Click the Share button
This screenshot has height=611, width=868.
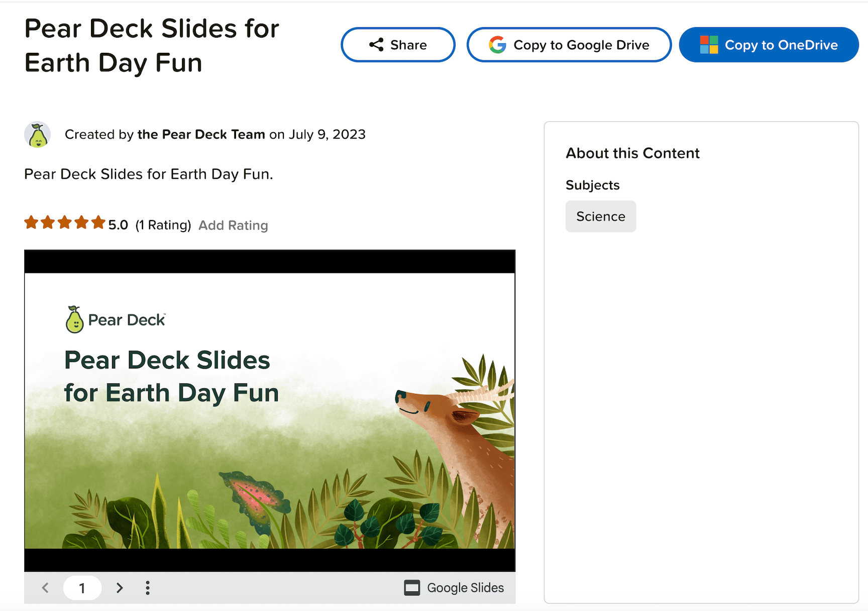click(398, 45)
